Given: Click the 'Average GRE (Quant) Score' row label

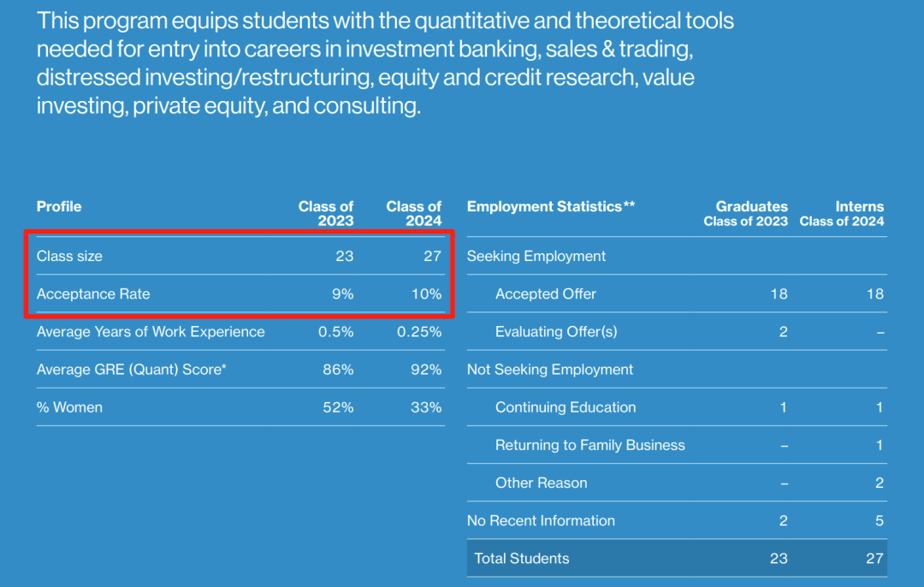Looking at the screenshot, I should [132, 370].
